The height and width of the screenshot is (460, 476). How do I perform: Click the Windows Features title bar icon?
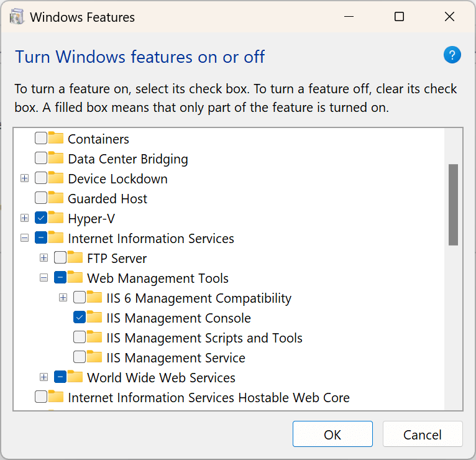17,17
